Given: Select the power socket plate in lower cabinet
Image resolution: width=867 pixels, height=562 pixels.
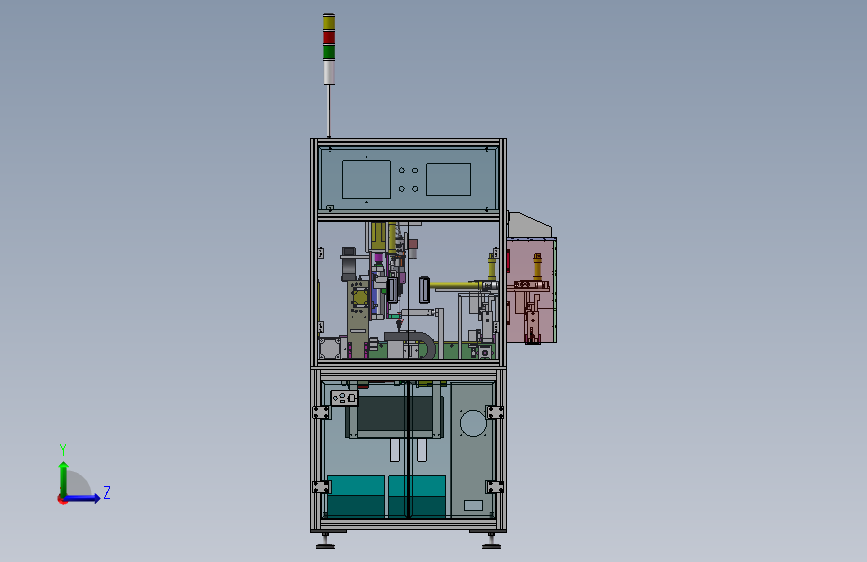Looking at the screenshot, I should (344, 398).
